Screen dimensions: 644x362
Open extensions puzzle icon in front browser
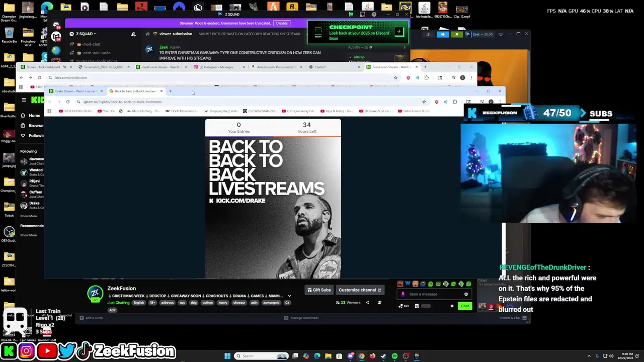click(455, 102)
